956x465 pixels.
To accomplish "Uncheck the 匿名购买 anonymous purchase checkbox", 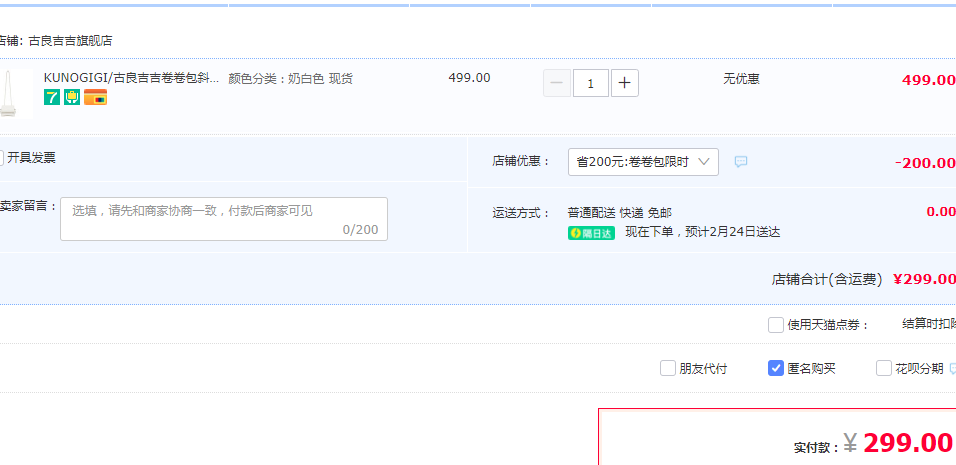I will click(776, 368).
